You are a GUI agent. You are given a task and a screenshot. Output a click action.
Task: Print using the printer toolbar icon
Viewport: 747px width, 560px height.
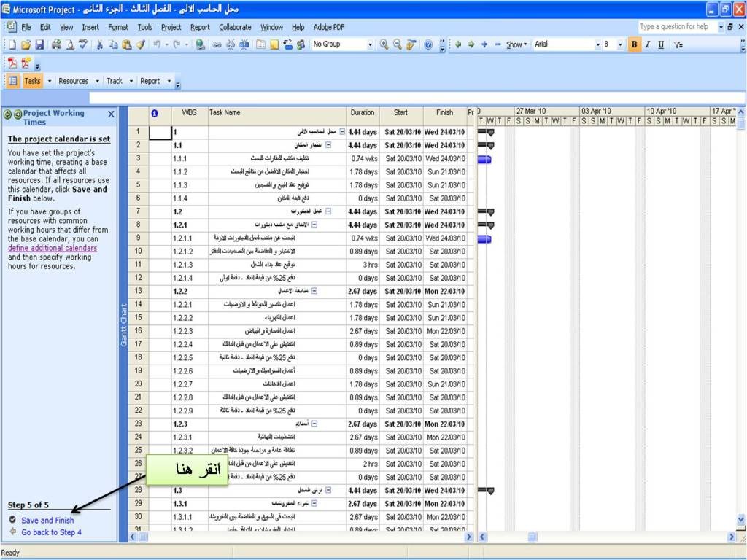56,44
